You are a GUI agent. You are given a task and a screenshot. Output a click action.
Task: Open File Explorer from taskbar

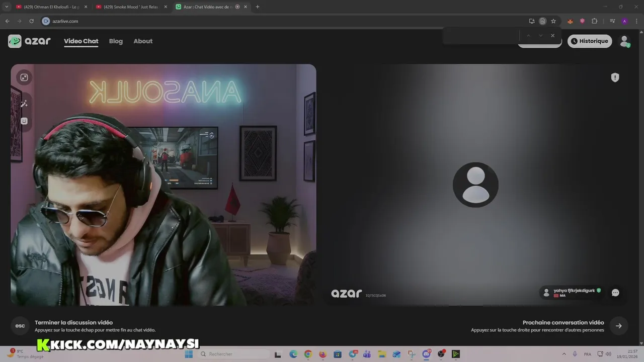[382, 354]
